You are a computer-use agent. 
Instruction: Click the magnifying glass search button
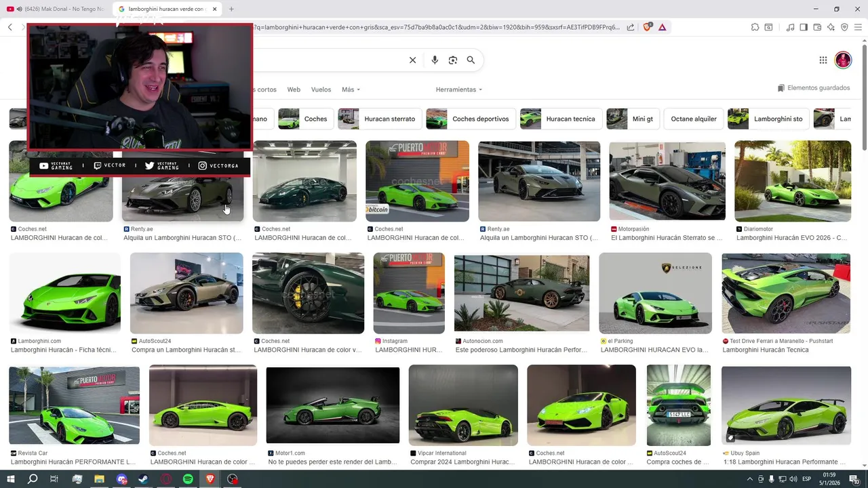[x=471, y=60]
